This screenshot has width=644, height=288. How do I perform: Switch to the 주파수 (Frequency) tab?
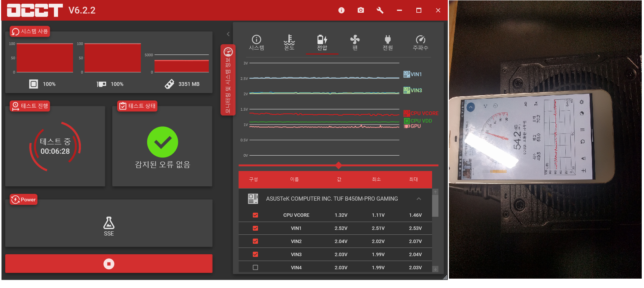tap(420, 43)
